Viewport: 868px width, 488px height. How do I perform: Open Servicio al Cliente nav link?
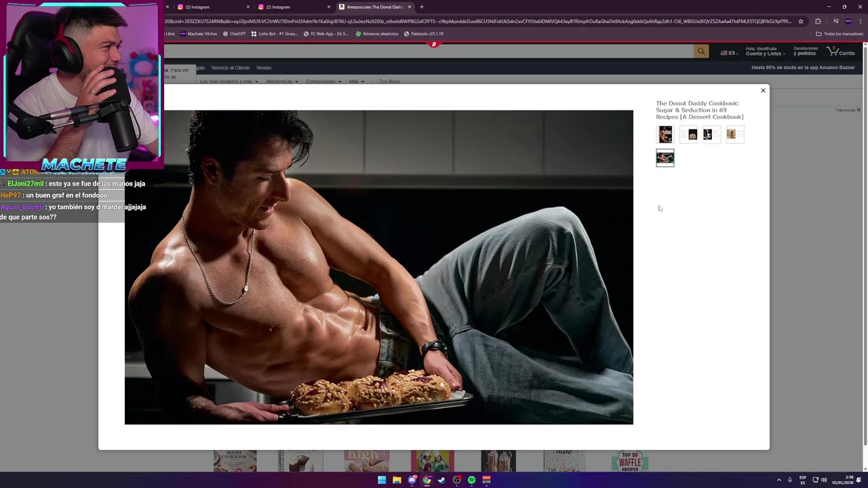(231, 68)
